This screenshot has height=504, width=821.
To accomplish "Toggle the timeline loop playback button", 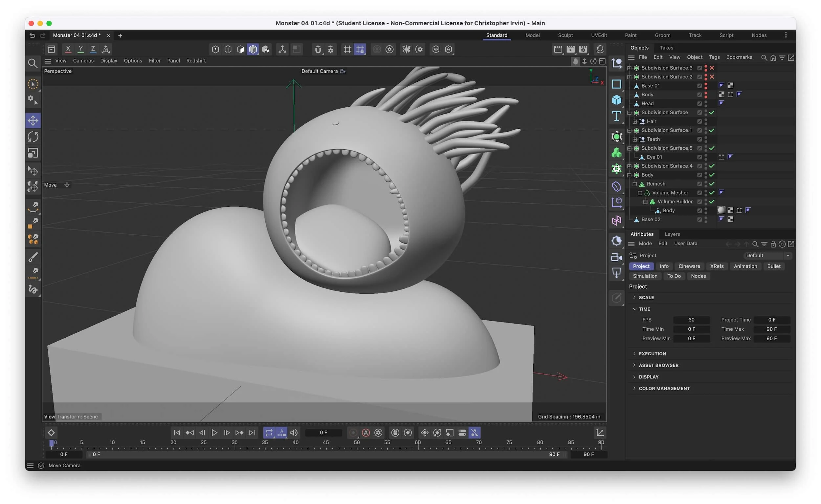I will point(269,433).
